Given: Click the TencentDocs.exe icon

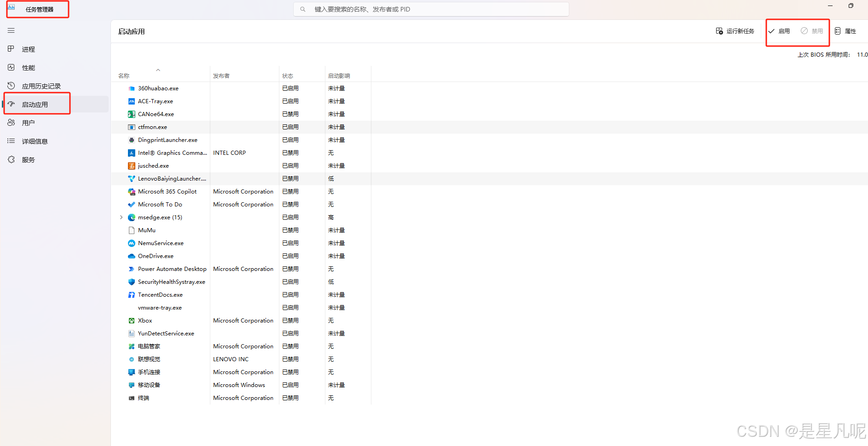Looking at the screenshot, I should pos(132,295).
